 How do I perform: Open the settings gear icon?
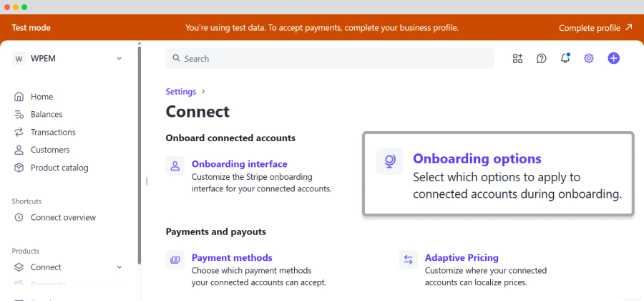point(589,58)
